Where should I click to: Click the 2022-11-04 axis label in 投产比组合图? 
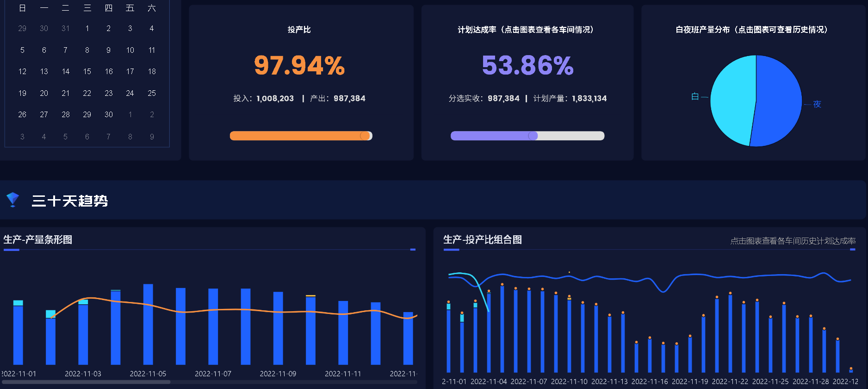click(489, 382)
